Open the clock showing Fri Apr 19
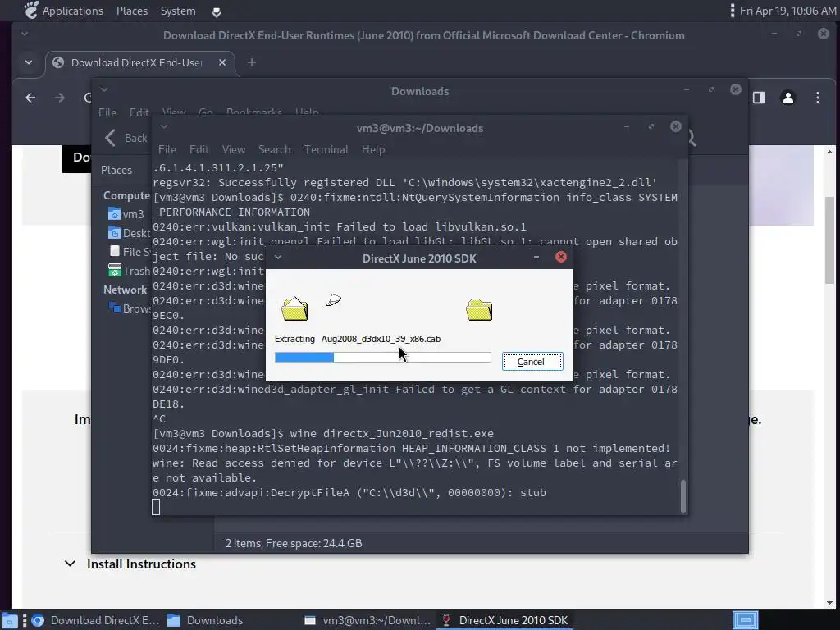 [x=787, y=11]
